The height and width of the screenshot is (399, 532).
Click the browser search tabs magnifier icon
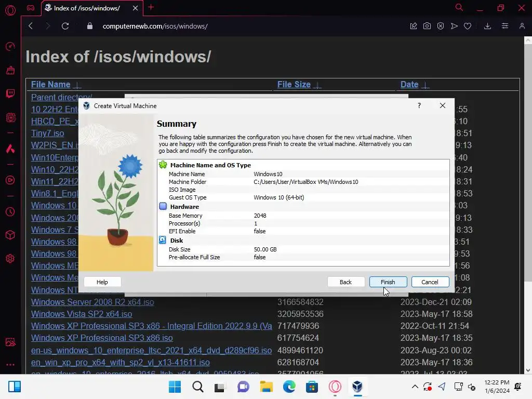(459, 7)
